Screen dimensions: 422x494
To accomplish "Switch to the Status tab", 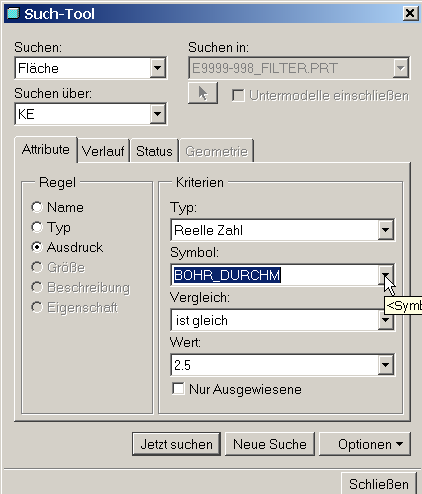I will (x=154, y=151).
